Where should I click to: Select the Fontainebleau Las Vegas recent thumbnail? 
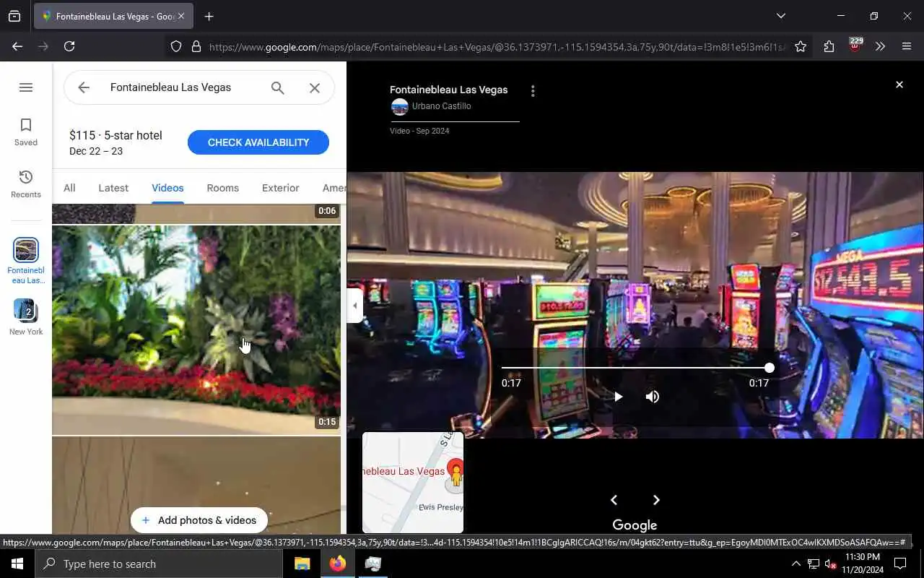(x=26, y=261)
